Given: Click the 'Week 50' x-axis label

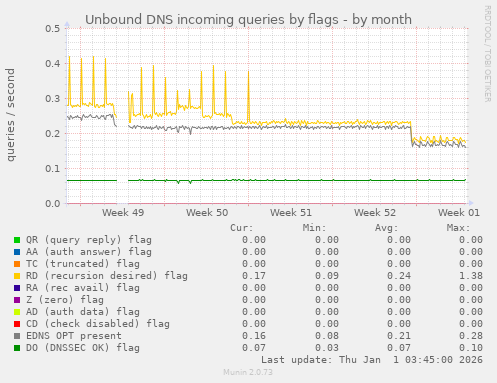Looking at the screenshot, I should (x=207, y=213).
